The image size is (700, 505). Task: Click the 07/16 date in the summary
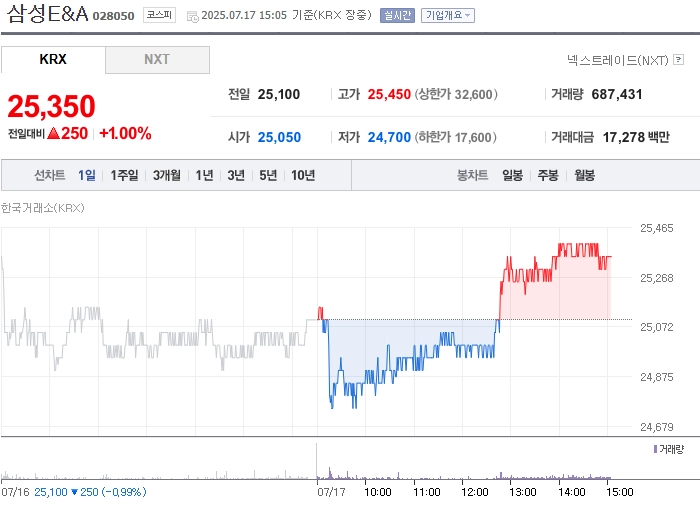pos(15,492)
